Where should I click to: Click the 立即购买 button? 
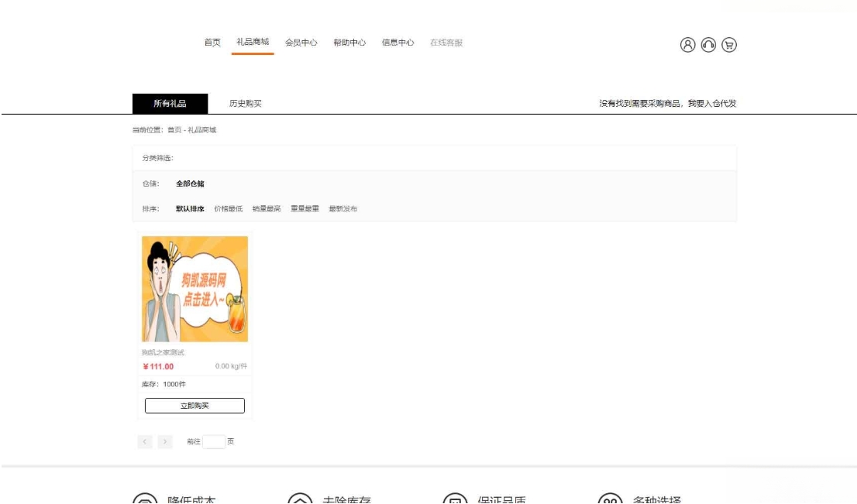(194, 403)
